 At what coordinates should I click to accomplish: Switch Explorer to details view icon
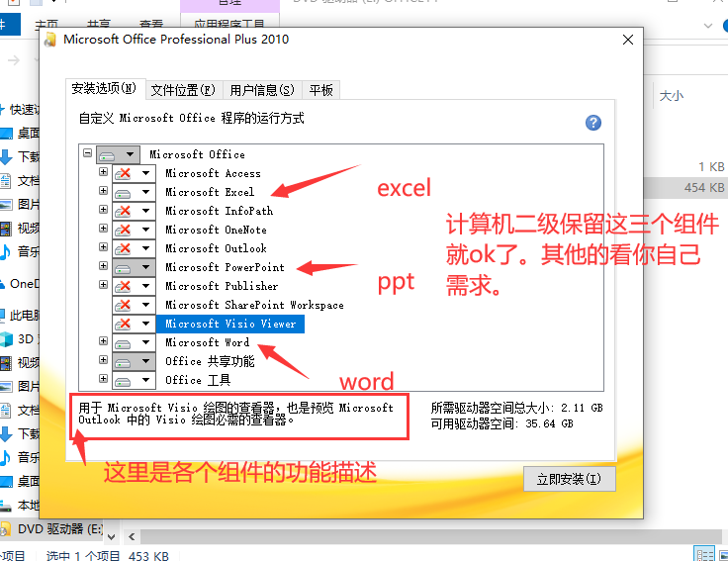click(704, 554)
